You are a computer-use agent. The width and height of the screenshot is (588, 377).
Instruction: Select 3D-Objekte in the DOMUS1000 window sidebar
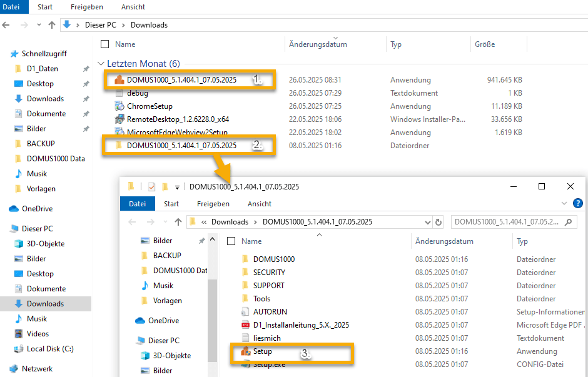(x=172, y=356)
